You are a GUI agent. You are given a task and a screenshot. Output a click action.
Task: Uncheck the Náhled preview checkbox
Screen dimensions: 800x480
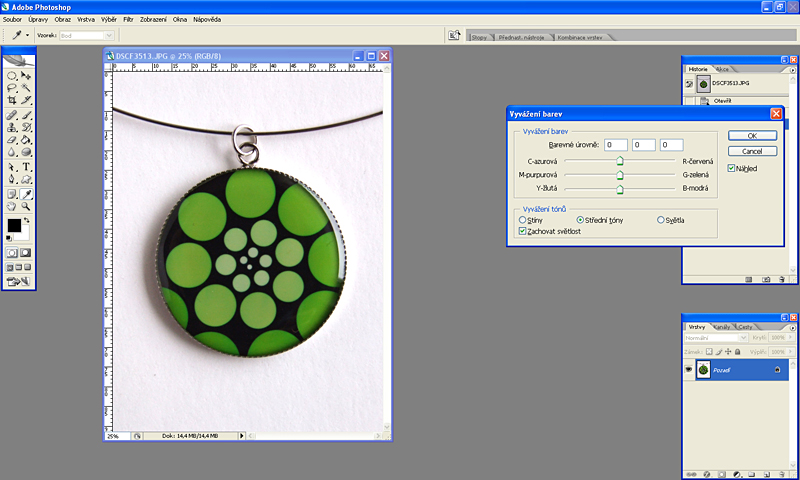(732, 168)
